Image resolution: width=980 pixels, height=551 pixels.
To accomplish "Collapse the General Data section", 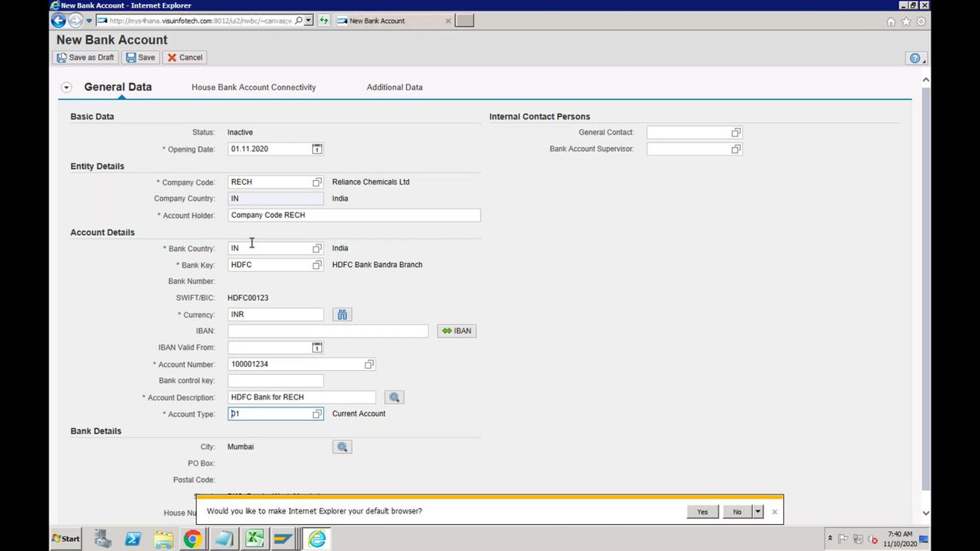I will (x=66, y=87).
